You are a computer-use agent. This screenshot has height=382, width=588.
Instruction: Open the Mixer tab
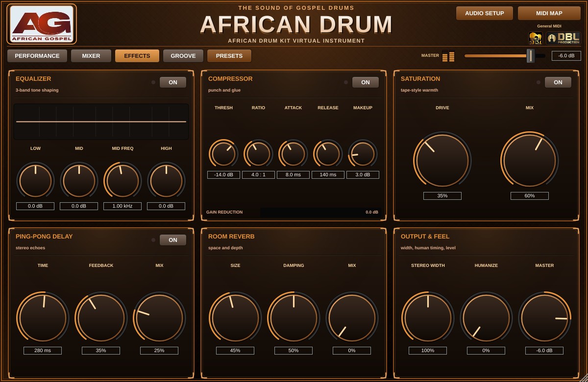91,56
